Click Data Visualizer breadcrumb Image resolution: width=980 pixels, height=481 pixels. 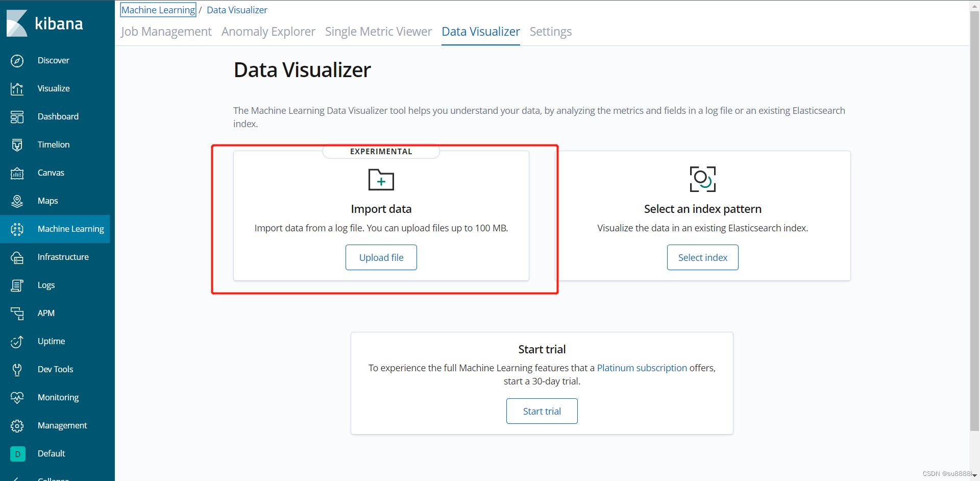237,10
